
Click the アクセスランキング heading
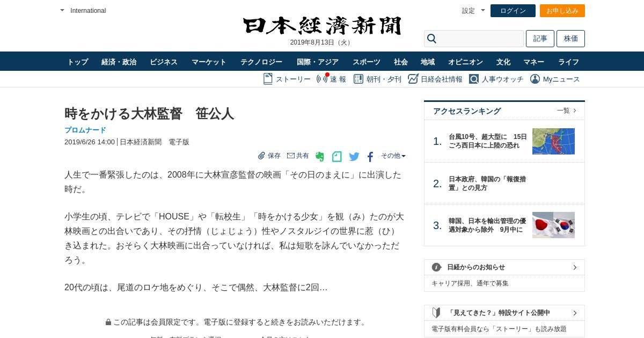[x=467, y=111]
